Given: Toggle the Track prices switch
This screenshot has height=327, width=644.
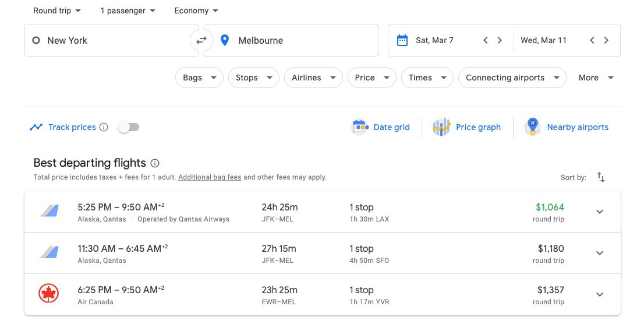Looking at the screenshot, I should tap(129, 127).
